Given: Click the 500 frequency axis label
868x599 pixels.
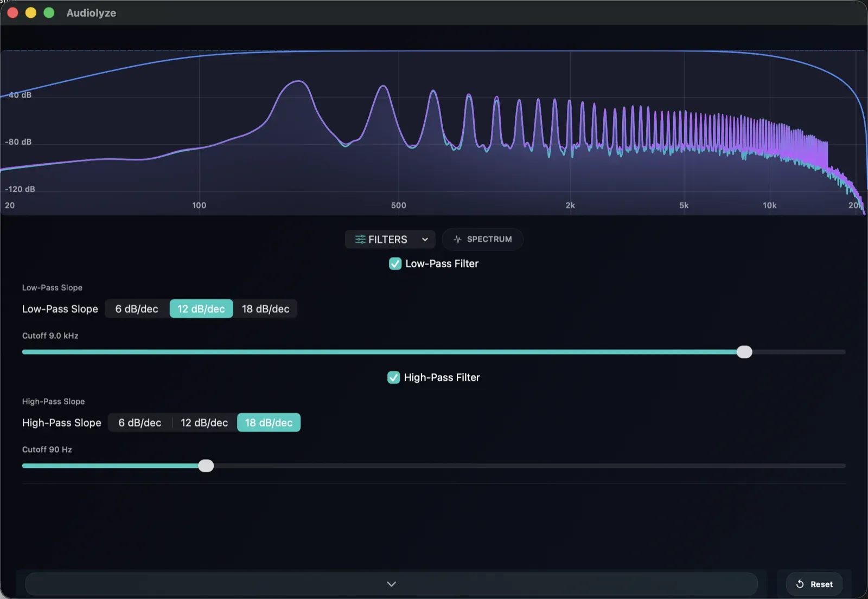Looking at the screenshot, I should [x=398, y=205].
